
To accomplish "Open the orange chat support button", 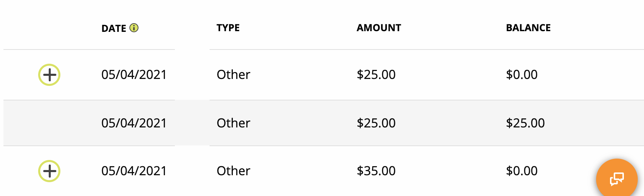I will pyautogui.click(x=617, y=179).
